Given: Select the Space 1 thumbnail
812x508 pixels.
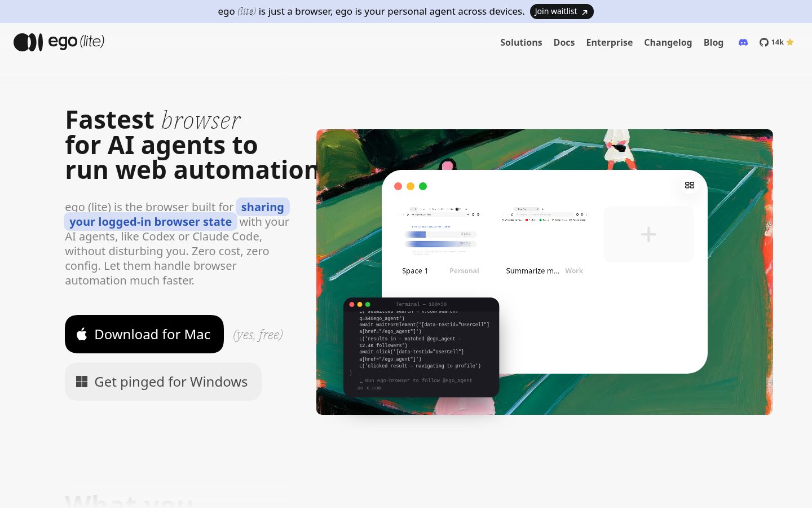Looking at the screenshot, I should pos(440,233).
